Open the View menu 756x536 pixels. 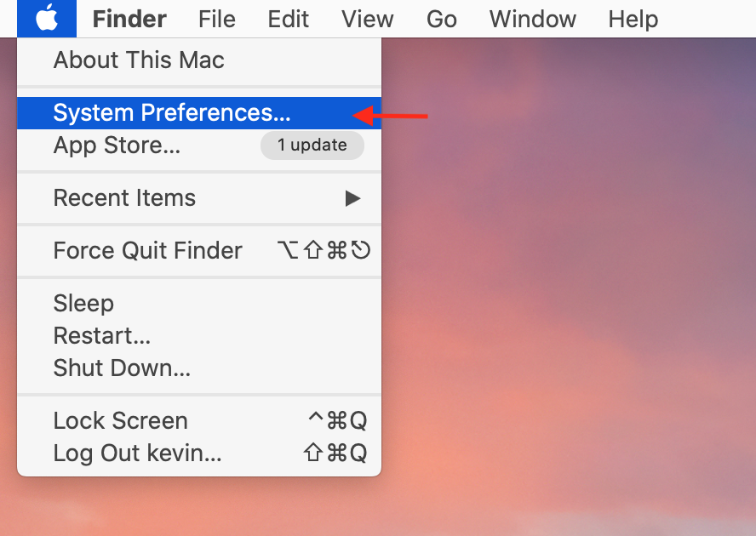(367, 19)
